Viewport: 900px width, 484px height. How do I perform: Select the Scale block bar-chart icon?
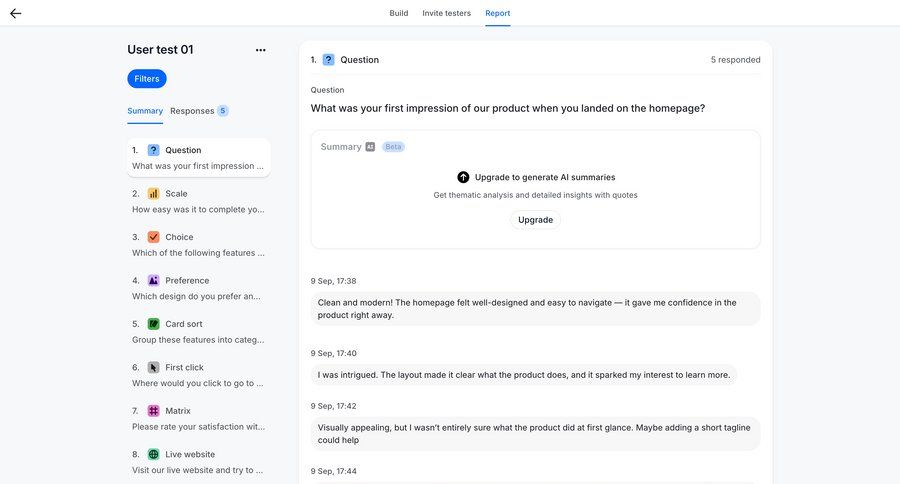[153, 194]
